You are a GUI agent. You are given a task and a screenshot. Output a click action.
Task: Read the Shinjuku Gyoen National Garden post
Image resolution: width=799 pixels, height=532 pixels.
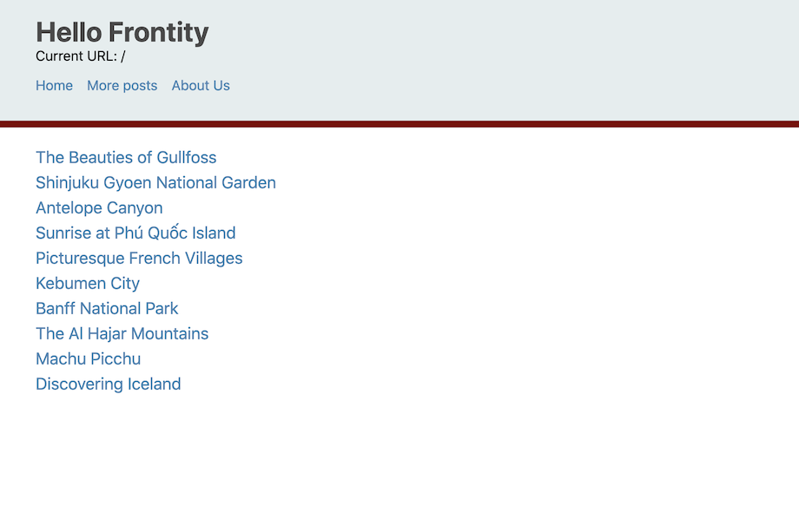click(x=155, y=182)
